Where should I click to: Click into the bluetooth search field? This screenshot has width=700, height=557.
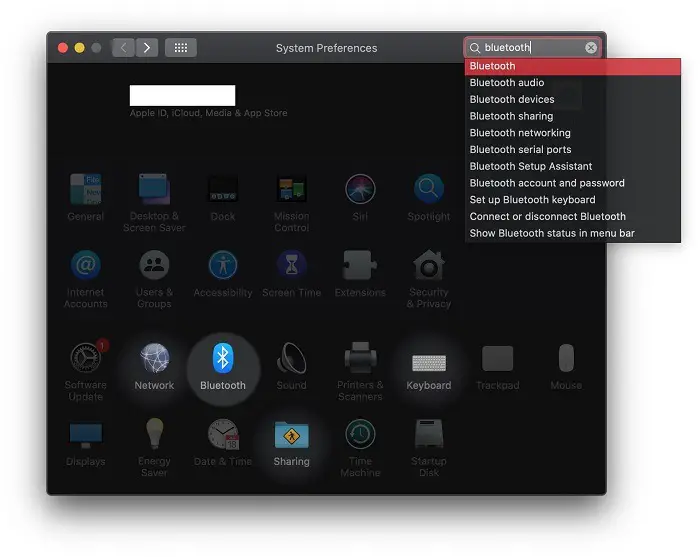click(x=533, y=48)
